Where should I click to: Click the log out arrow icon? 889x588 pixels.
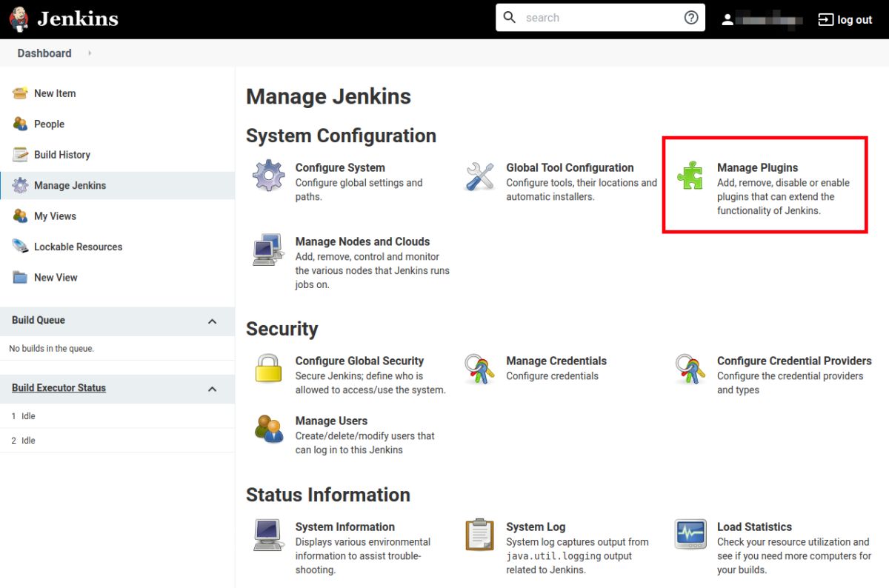825,20
